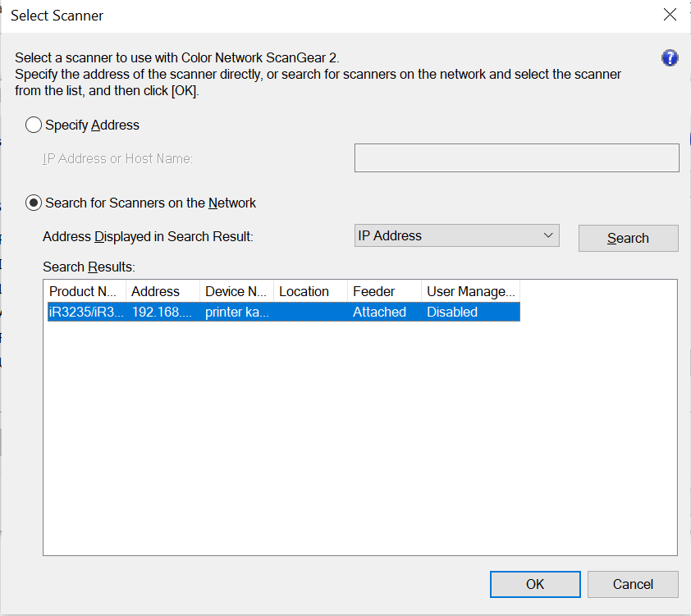This screenshot has width=691, height=616.
Task: Click the Feeder column header
Action: point(384,291)
